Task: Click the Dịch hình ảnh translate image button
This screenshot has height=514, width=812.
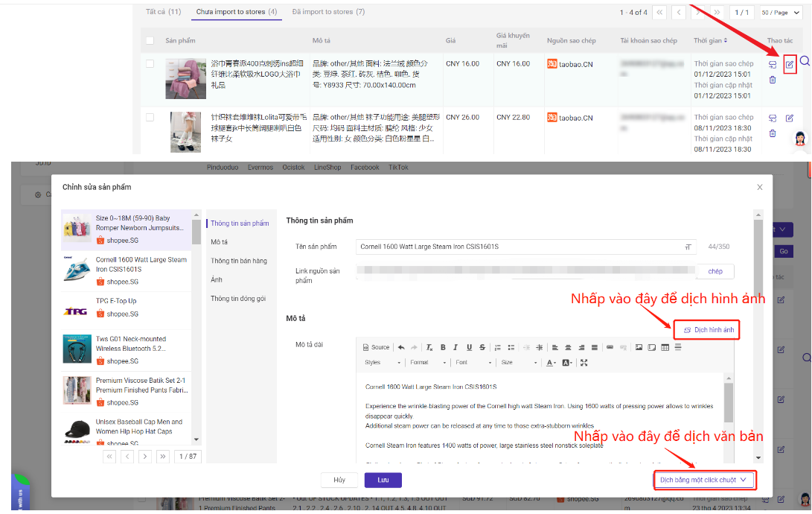Action: click(x=708, y=329)
